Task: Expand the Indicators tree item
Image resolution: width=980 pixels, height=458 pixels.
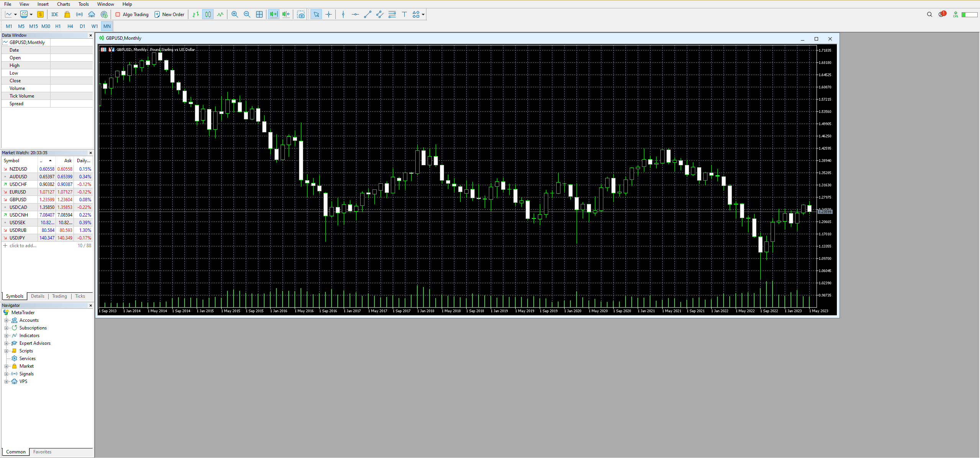Action: 6,336
